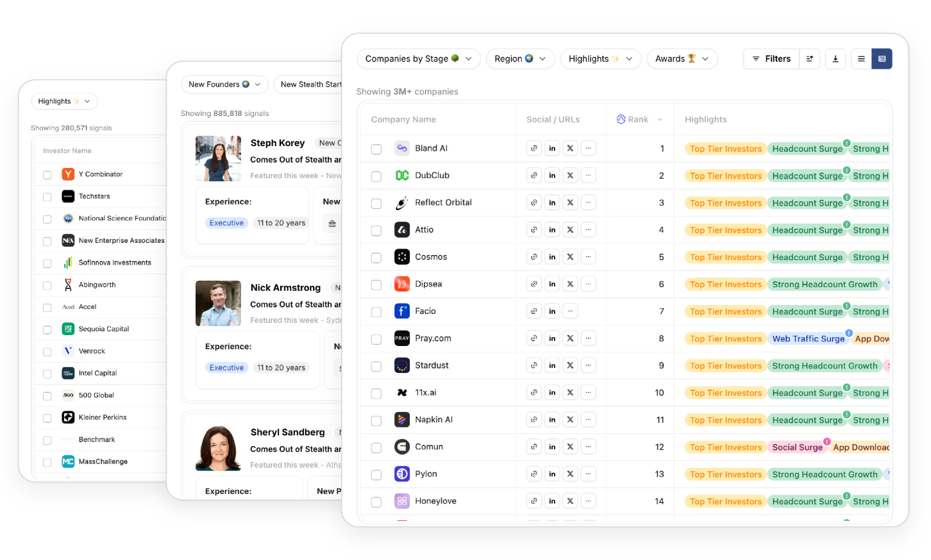This screenshot has height=560, width=931.
Task: Open Dipsea LinkedIn icon
Action: [x=552, y=284]
